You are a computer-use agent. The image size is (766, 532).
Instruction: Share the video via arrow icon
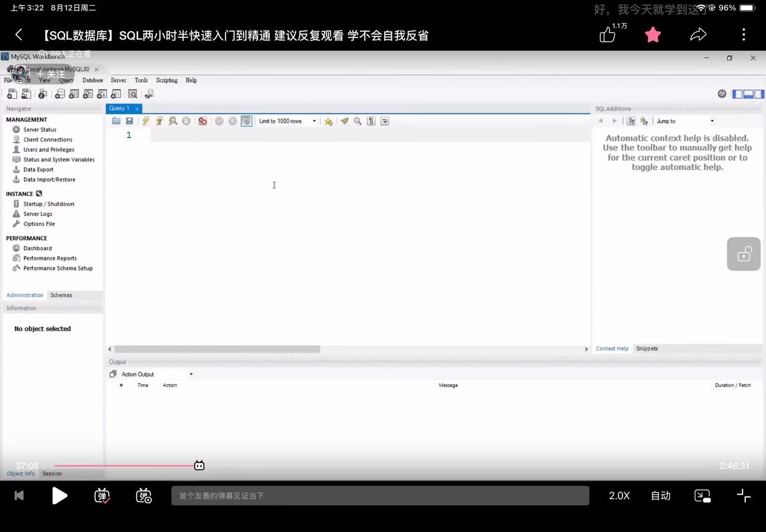(x=698, y=34)
